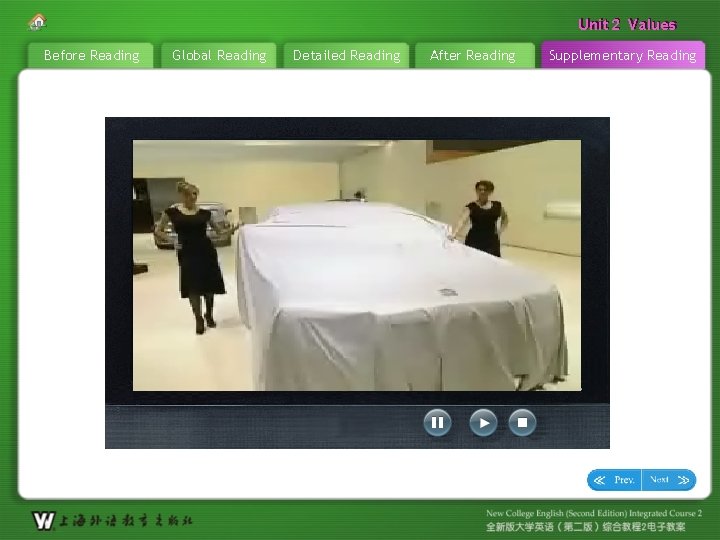The width and height of the screenshot is (720, 540).
Task: Click the W publisher logo at bottom
Action: tap(44, 521)
